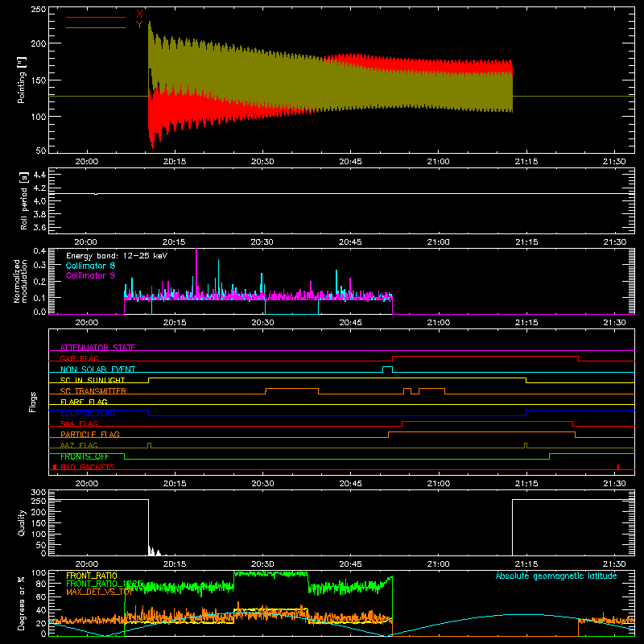The width and height of the screenshot is (644, 644).
Task: Select the green FRONT_RATIO_1225 legend entry
Action: pyautogui.click(x=105, y=584)
